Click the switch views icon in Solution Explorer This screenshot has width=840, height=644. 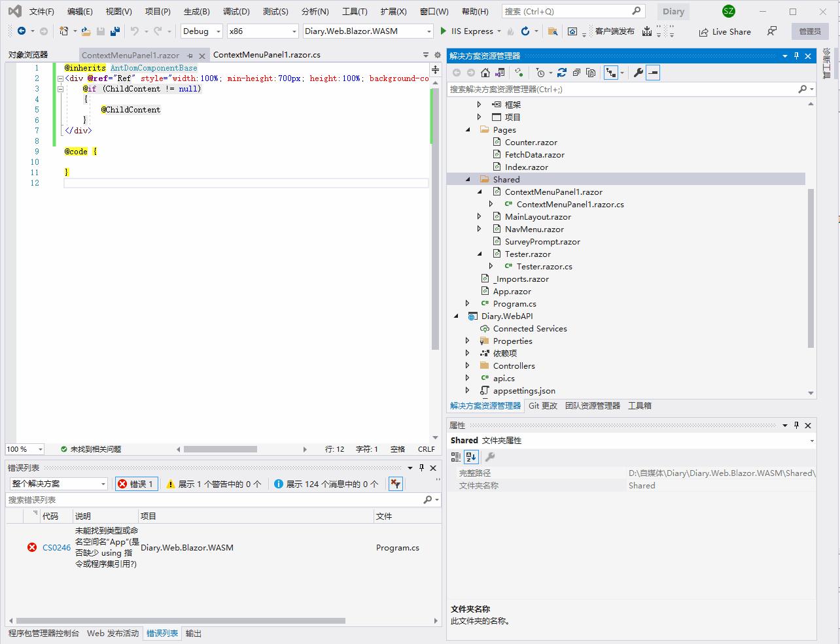tap(500, 73)
